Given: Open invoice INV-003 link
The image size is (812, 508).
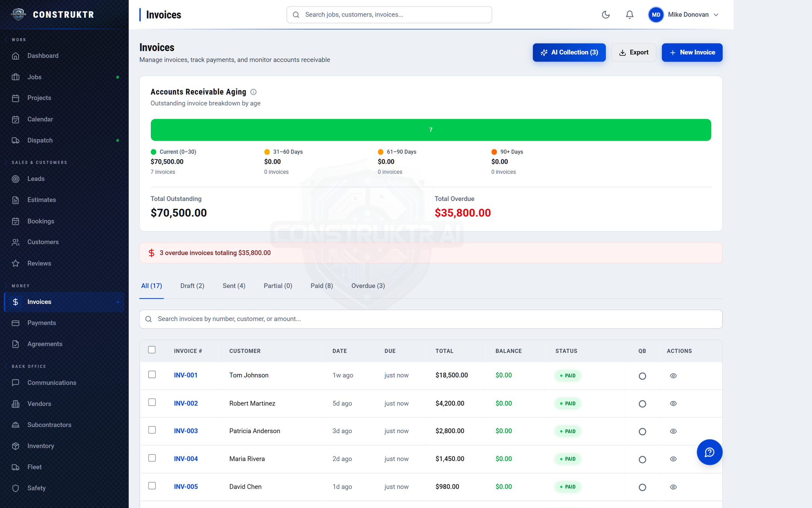Looking at the screenshot, I should [186, 431].
